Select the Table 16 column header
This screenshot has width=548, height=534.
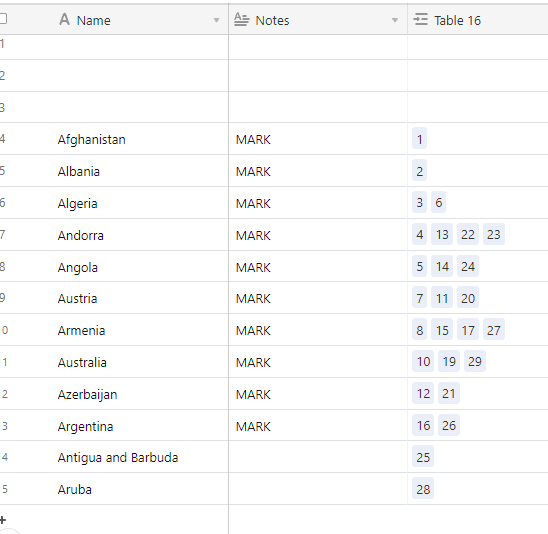(478, 20)
